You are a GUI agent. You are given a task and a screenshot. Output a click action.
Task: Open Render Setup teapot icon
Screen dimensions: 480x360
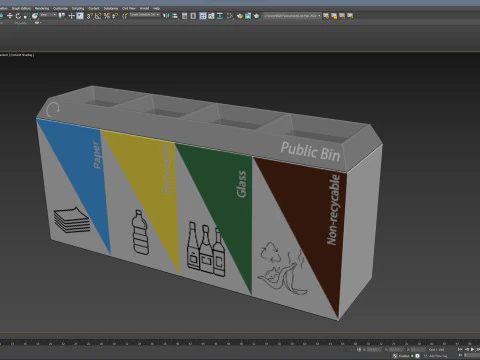240,16
